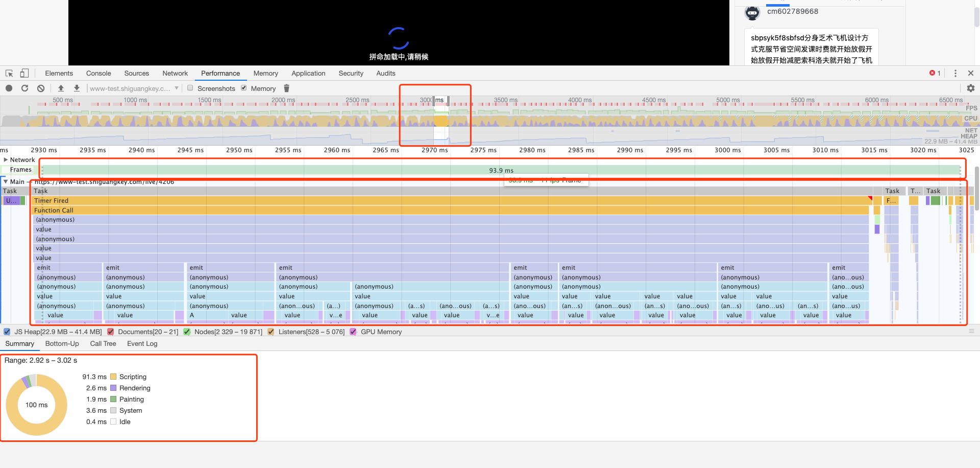Switch to the Network tab
Screen dimensions: 980x468
(x=175, y=74)
